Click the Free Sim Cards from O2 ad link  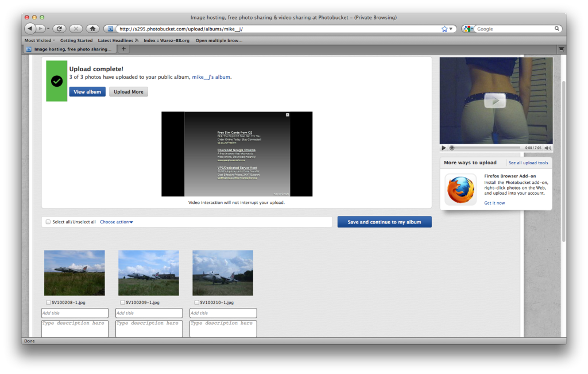pyautogui.click(x=235, y=132)
